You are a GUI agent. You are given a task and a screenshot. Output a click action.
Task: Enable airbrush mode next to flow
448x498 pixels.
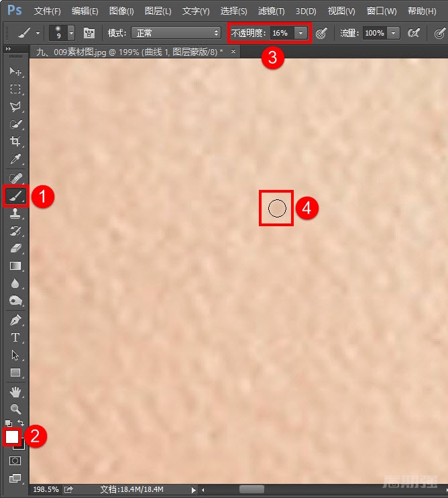click(x=414, y=33)
